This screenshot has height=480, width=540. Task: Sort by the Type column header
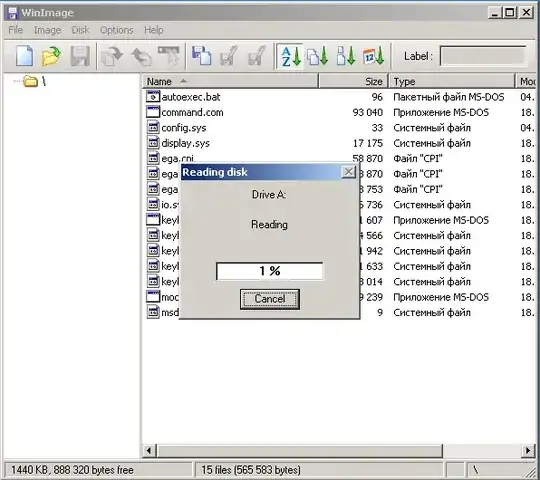tap(452, 82)
